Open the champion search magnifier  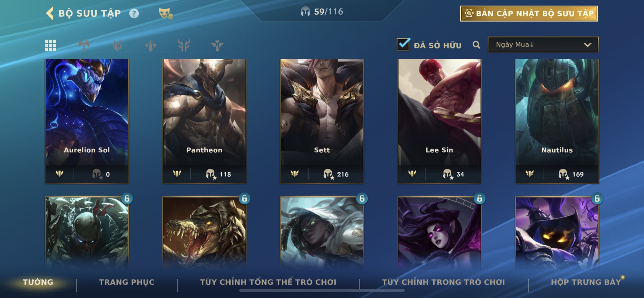pyautogui.click(x=476, y=45)
